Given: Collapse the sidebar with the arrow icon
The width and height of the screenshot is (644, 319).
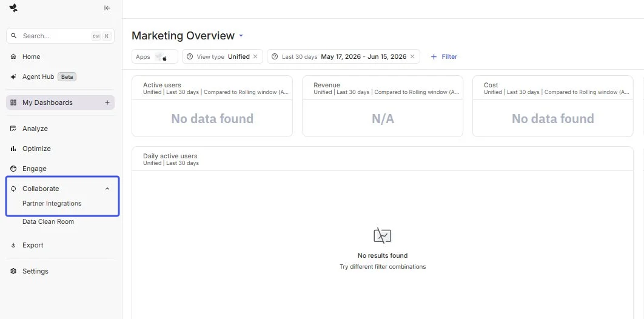Looking at the screenshot, I should click(107, 8).
